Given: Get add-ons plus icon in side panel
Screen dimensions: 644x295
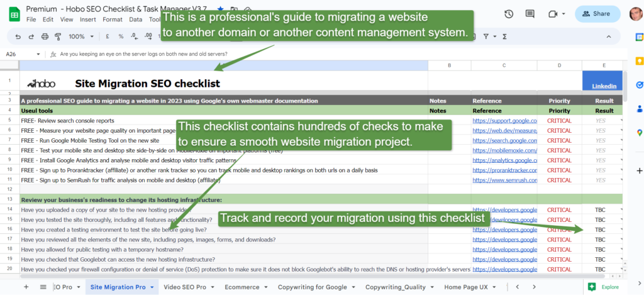Looking at the screenshot, I should click(639, 170).
